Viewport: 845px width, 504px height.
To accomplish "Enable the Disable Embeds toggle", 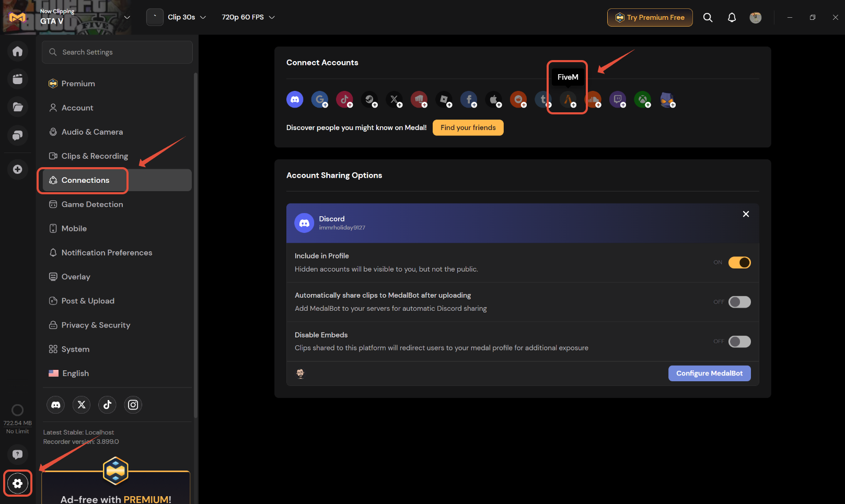I will click(x=739, y=342).
